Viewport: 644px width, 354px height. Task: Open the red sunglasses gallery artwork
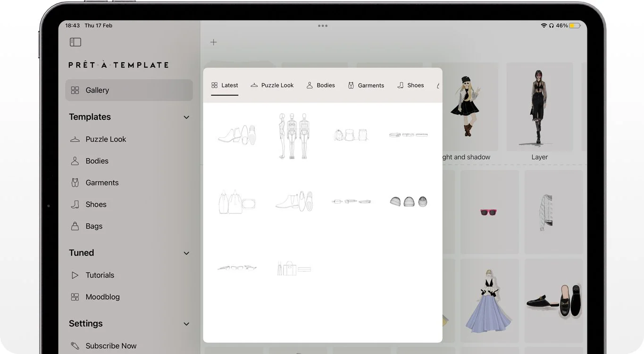click(489, 212)
